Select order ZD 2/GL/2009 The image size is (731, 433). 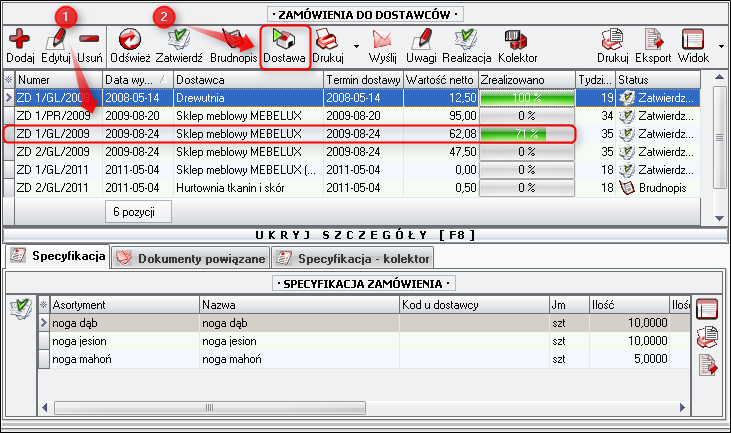[x=352, y=151]
